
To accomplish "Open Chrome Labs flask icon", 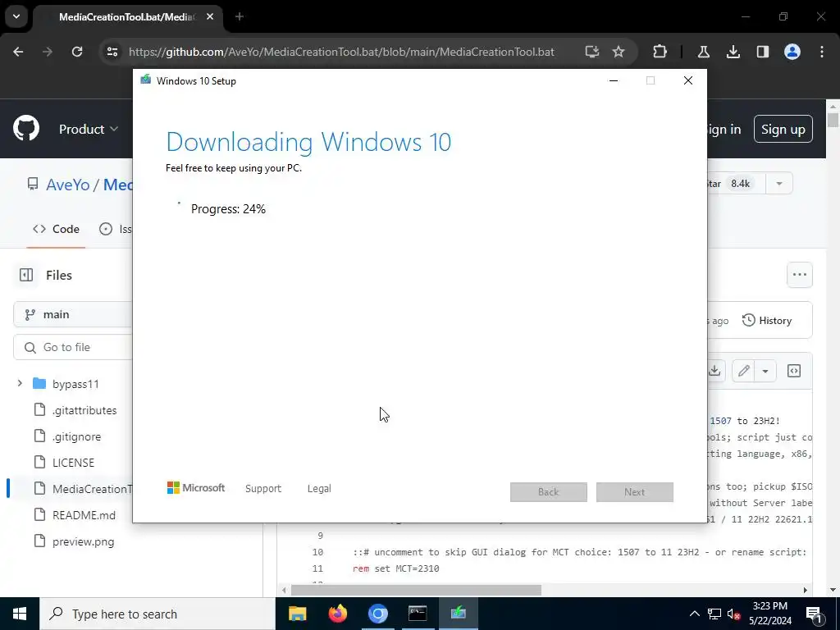I will tap(703, 52).
